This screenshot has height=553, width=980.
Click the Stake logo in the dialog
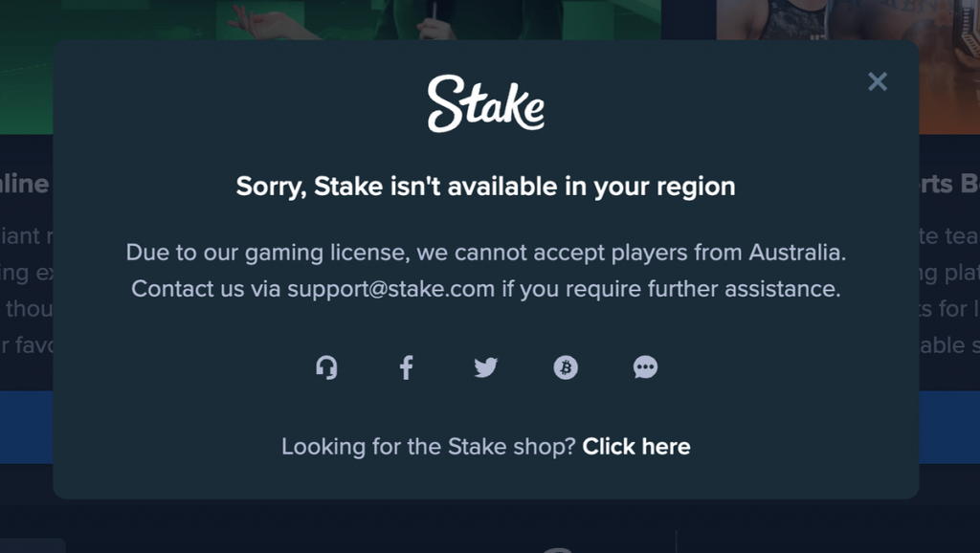click(485, 103)
